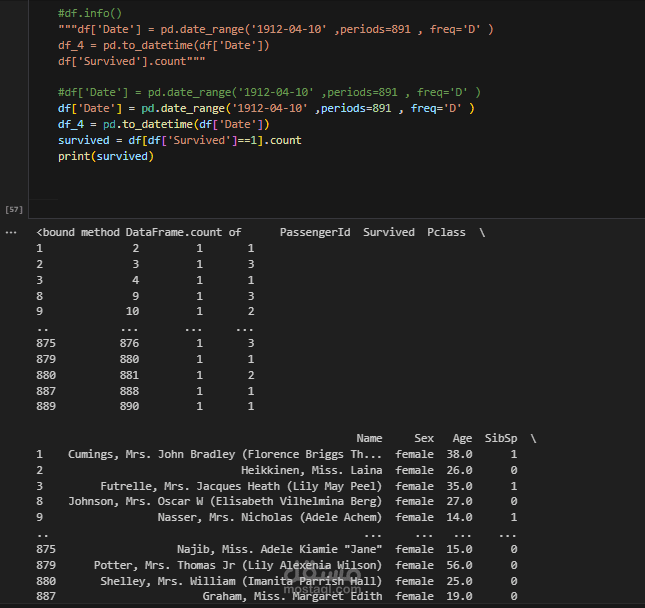
Task: Click the Johnson, Mrs. Oscar W name entry
Action: (225, 501)
